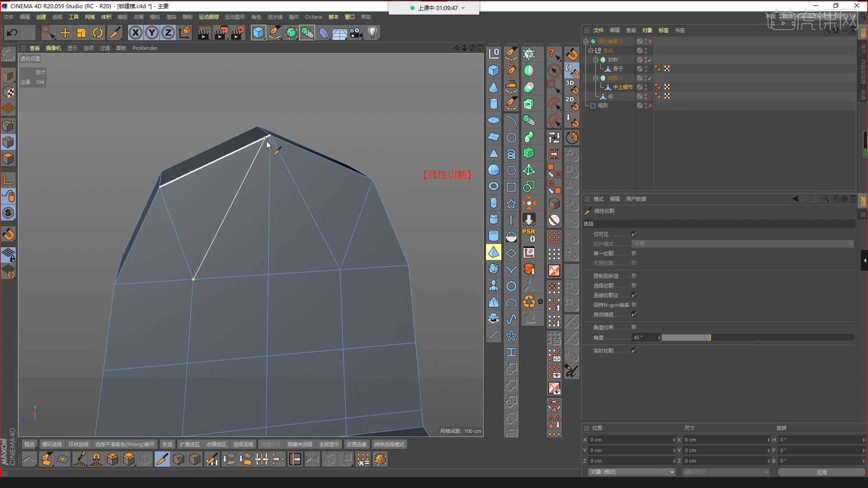The image size is (868, 488).
Task: Open 切片模式 dropdown
Action: click(x=743, y=244)
